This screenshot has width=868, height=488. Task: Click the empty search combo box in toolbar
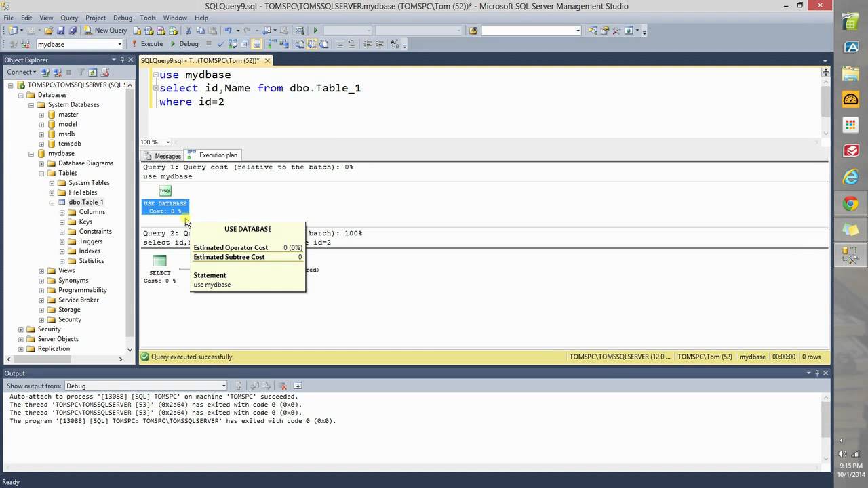tap(532, 30)
